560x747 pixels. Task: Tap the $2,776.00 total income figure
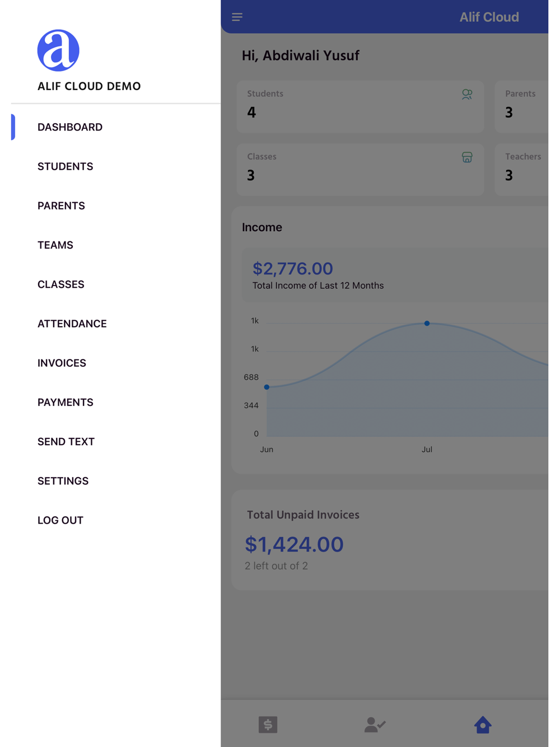pyautogui.click(x=292, y=268)
